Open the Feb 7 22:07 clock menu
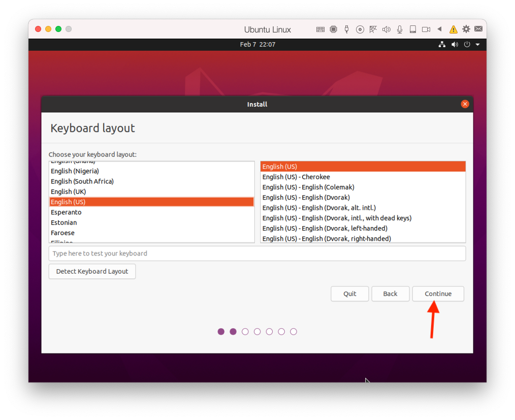515x420 pixels. coord(257,45)
